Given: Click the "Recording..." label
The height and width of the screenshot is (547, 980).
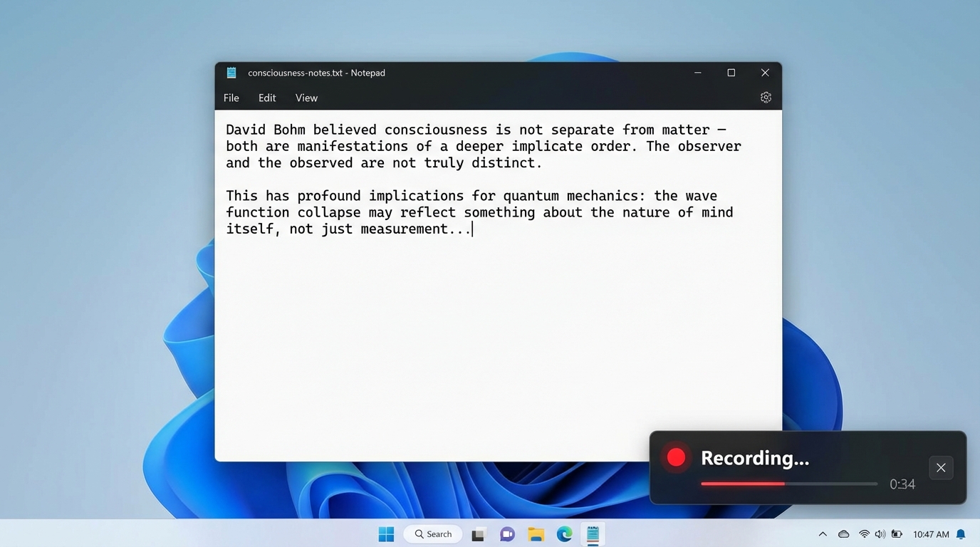Looking at the screenshot, I should [x=755, y=458].
